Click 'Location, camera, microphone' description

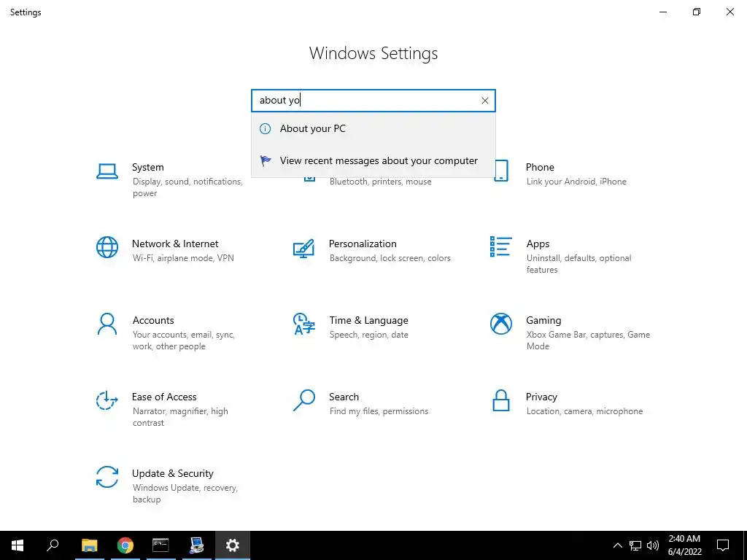point(584,411)
